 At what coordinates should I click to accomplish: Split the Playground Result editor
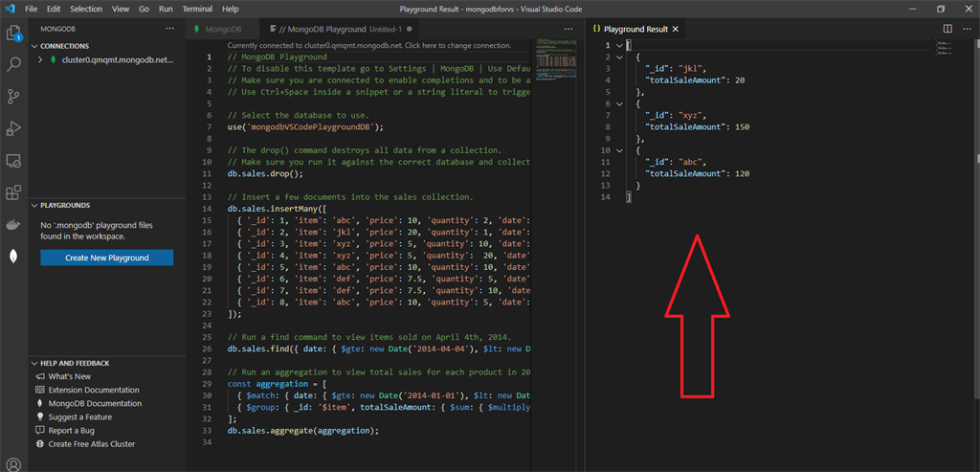tap(947, 29)
